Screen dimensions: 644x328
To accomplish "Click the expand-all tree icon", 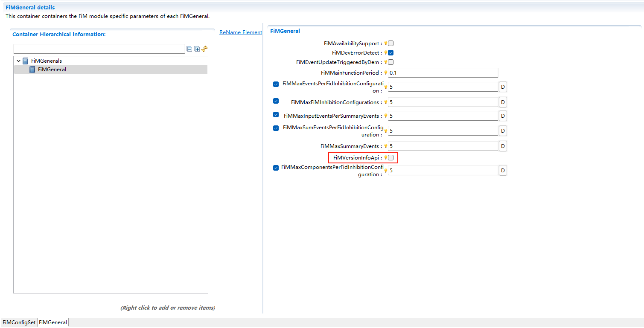I will coord(197,49).
